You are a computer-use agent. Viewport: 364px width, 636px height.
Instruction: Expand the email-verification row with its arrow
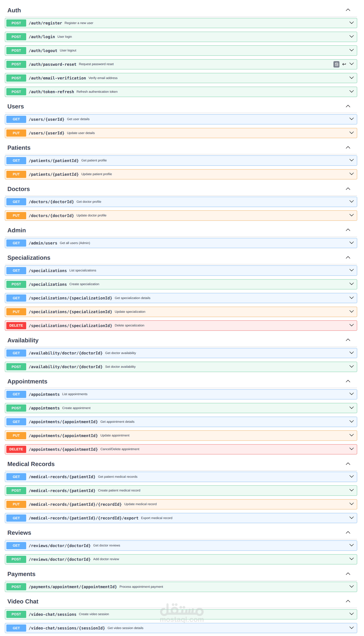pyautogui.click(x=352, y=78)
